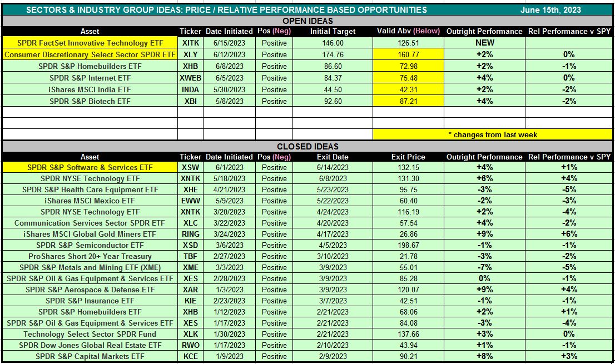Select the yellow changes from last week note
This screenshot has height=364, width=615.
492,134
